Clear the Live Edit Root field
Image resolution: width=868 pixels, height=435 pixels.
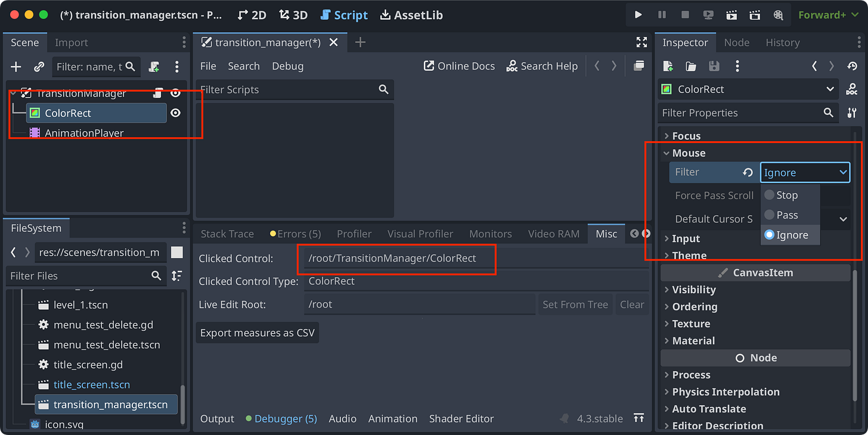[632, 304]
